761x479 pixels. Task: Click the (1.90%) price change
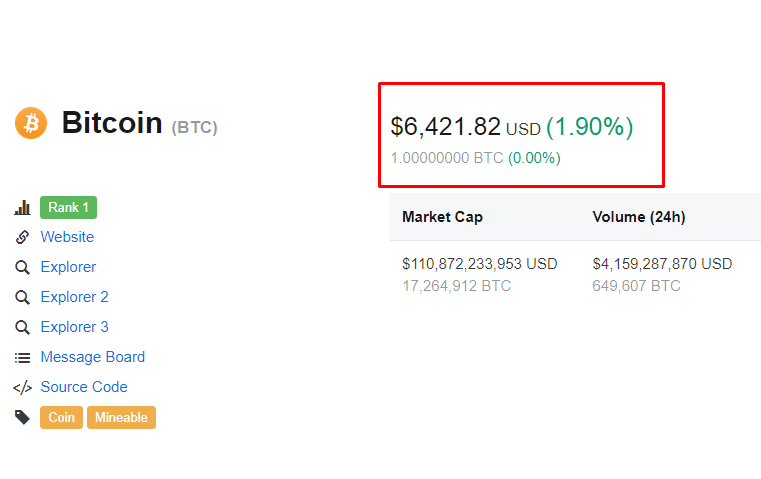[590, 127]
